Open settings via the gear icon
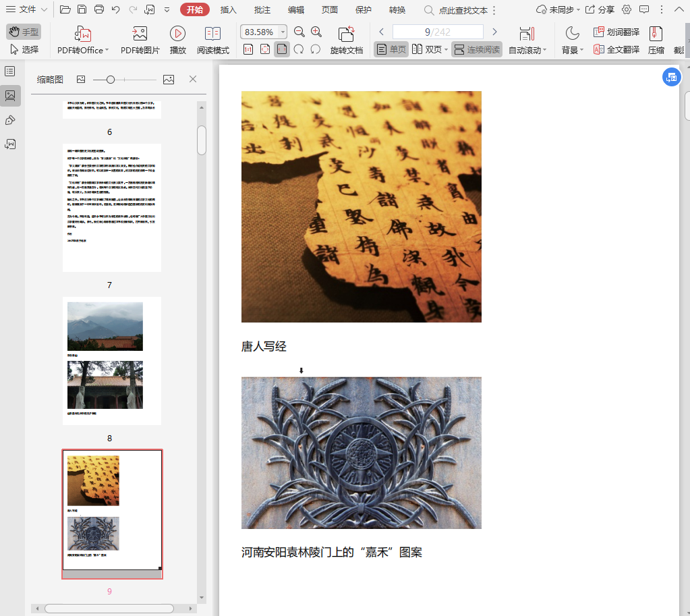 coord(627,9)
